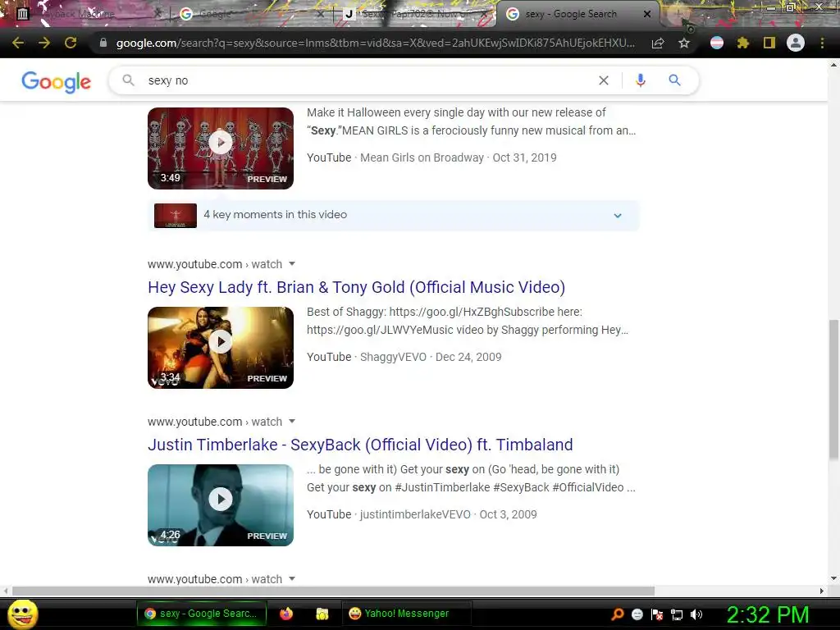Click the network tray icon
The image size is (840, 630).
pyautogui.click(x=677, y=614)
